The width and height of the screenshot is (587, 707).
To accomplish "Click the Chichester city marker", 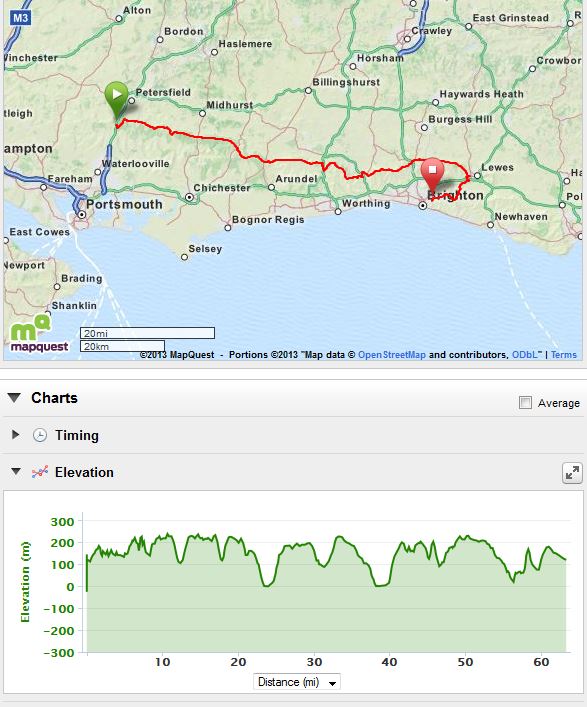I will tap(189, 197).
